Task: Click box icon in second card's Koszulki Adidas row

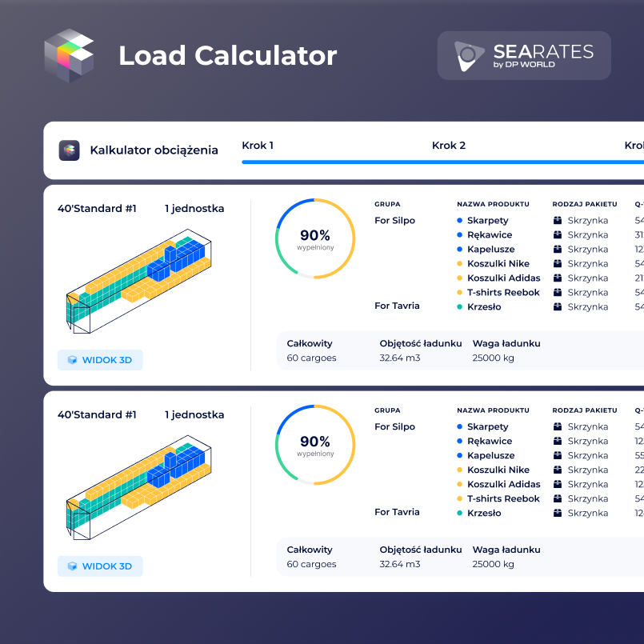Action: tap(558, 484)
